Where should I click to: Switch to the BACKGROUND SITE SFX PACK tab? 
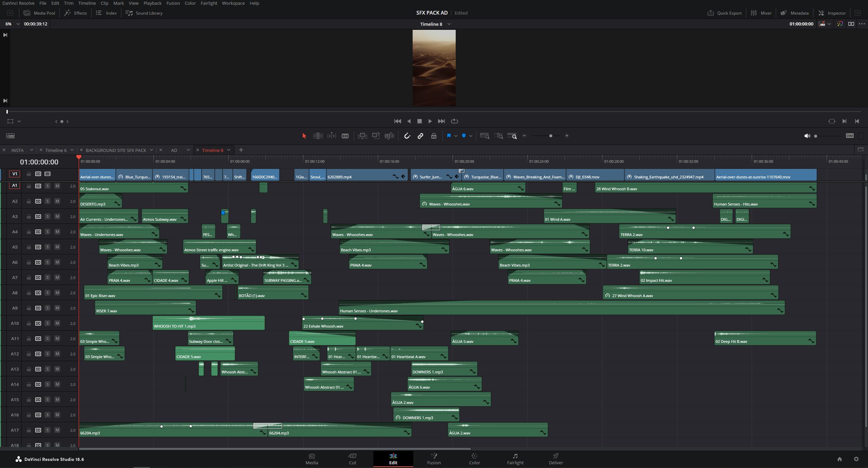[x=116, y=150]
